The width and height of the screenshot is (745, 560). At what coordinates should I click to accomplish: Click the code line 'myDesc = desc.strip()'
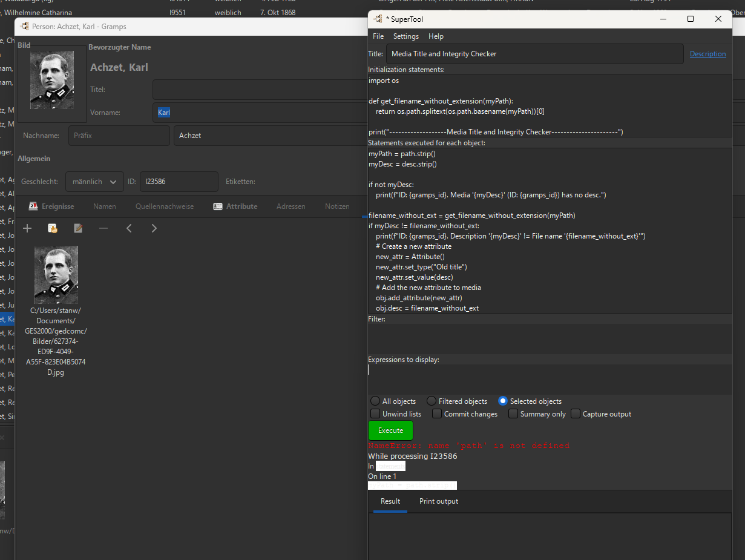[x=402, y=164]
